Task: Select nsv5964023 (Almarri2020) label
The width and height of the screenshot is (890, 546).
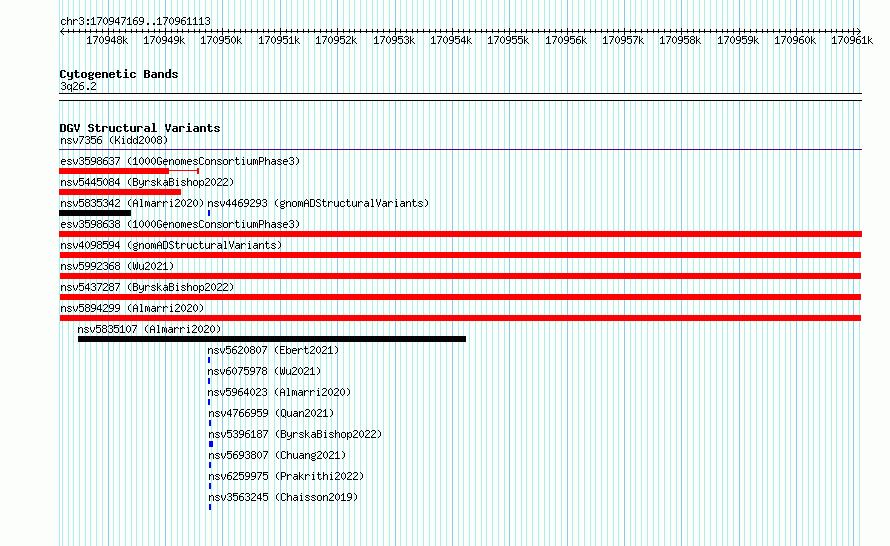Action: tap(279, 392)
